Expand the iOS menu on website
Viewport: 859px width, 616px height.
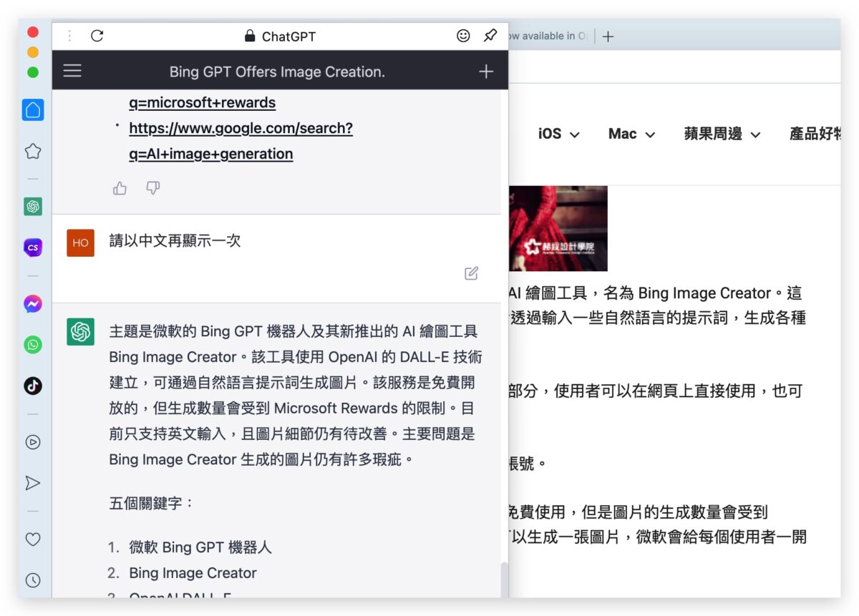coord(558,134)
